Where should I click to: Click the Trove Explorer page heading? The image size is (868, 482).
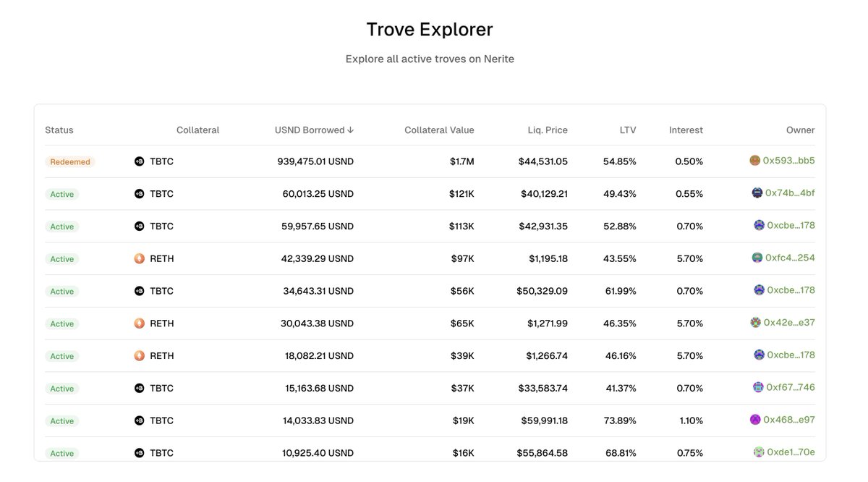point(430,30)
